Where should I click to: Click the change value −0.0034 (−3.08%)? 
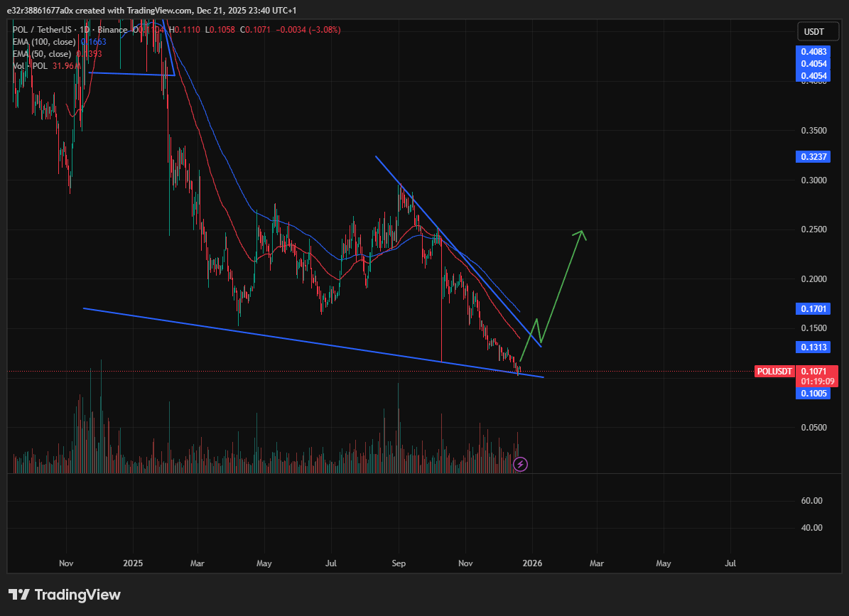point(308,30)
